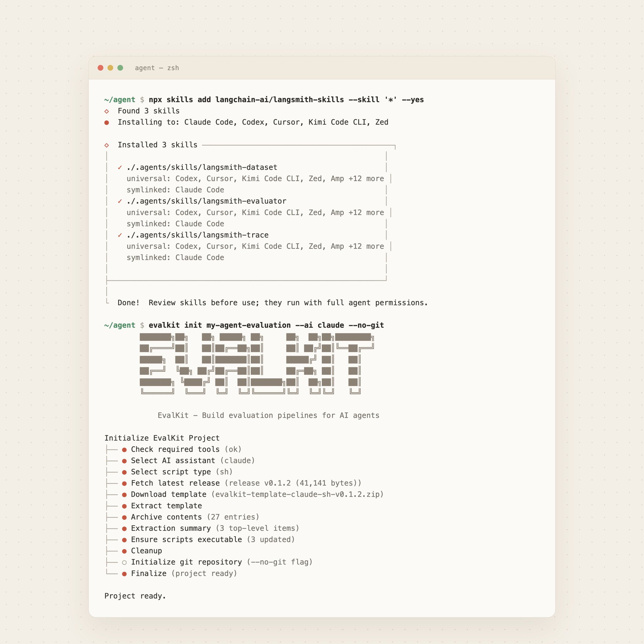Click the 'Check required tools (ok)' step

(186, 450)
